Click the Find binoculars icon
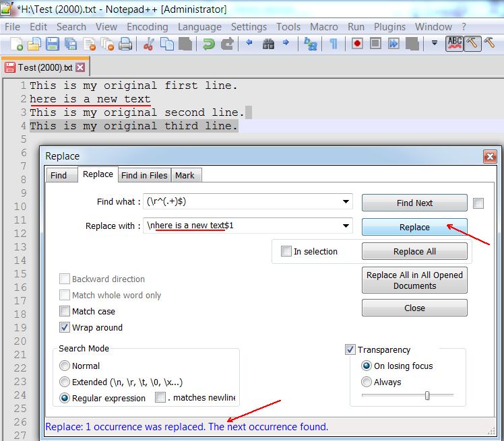 [x=268, y=44]
